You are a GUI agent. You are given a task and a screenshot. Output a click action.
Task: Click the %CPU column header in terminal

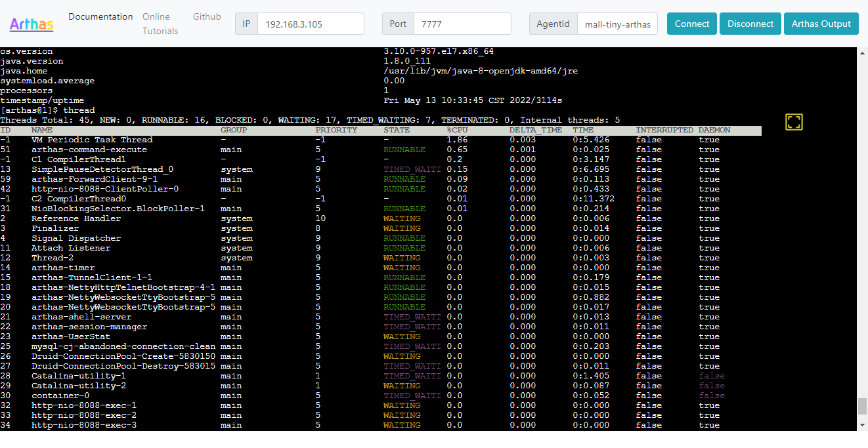pos(457,130)
